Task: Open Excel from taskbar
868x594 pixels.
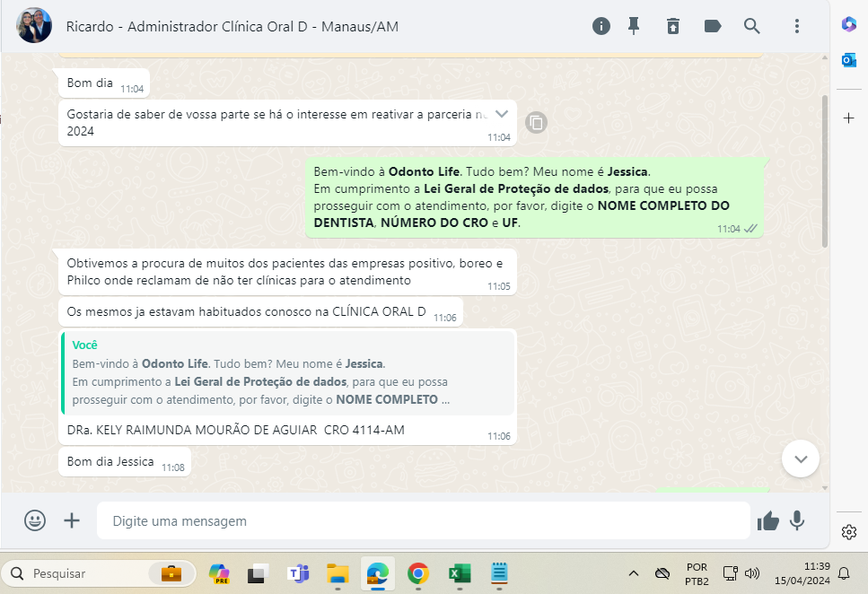Action: (x=460, y=573)
